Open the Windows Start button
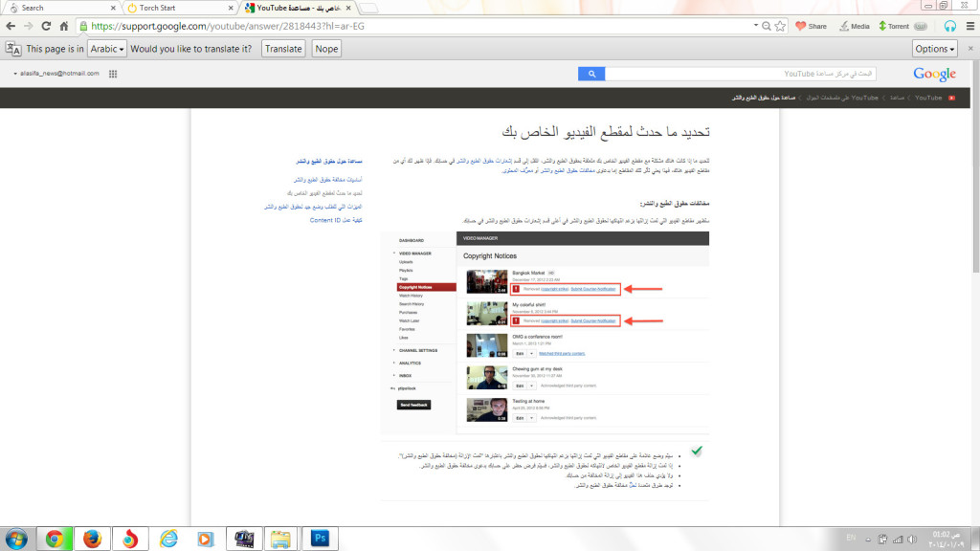980x551 pixels. tap(16, 539)
